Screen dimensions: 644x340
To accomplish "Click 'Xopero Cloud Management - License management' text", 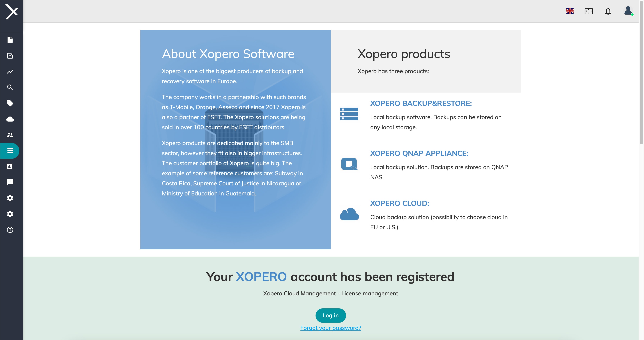I will 330,293.
